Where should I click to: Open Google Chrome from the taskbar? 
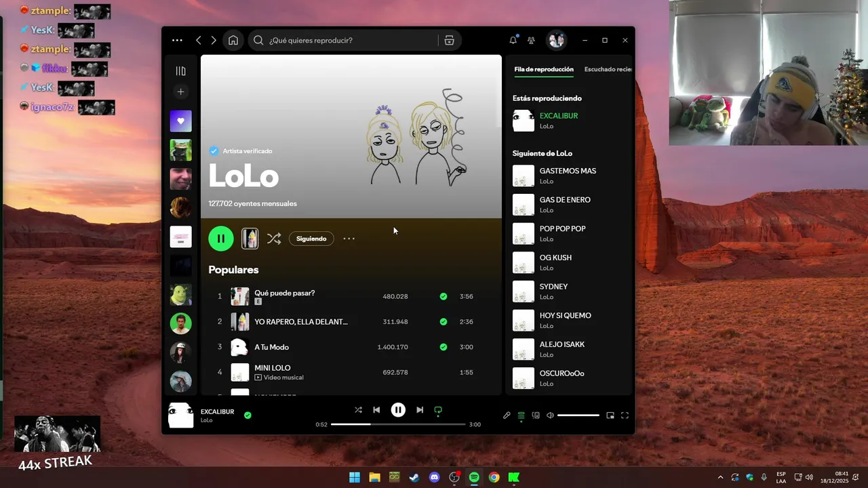[494, 477]
